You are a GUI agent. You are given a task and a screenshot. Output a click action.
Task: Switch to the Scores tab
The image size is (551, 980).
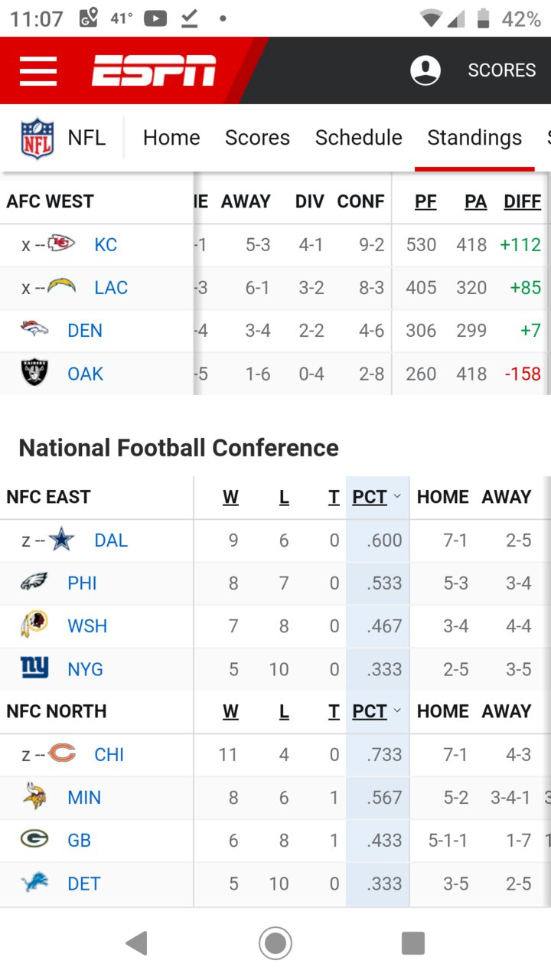point(257,138)
